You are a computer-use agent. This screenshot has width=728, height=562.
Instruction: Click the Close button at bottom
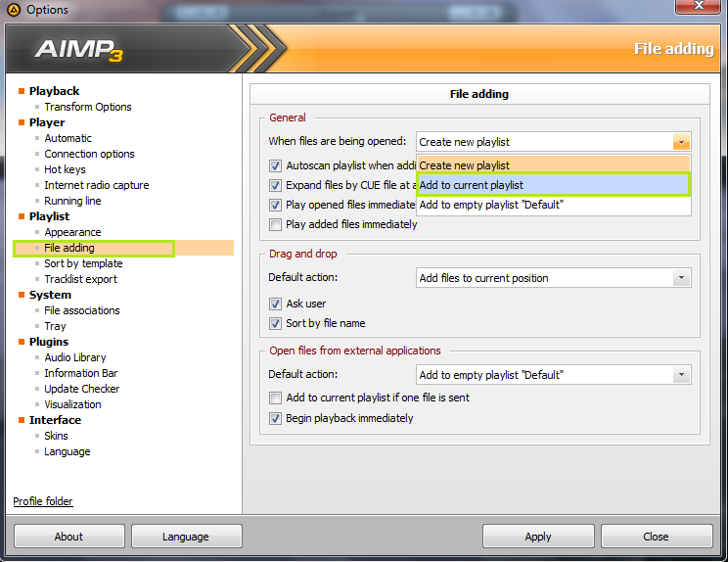point(657,537)
